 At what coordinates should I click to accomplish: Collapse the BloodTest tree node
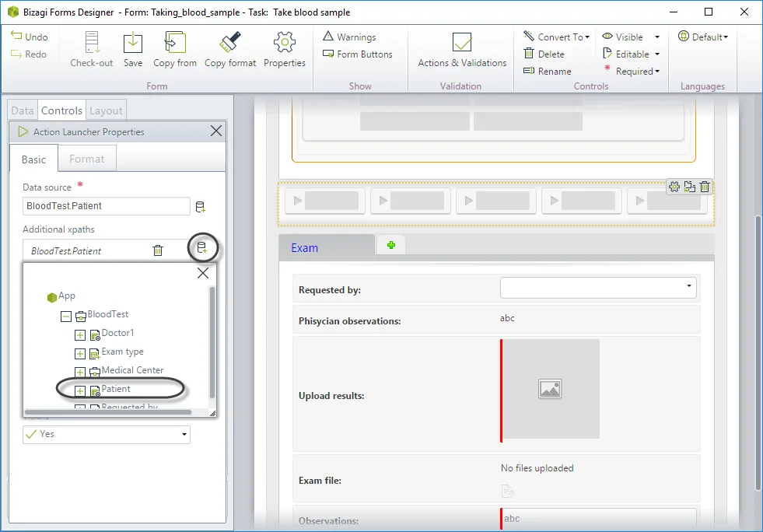tap(65, 317)
